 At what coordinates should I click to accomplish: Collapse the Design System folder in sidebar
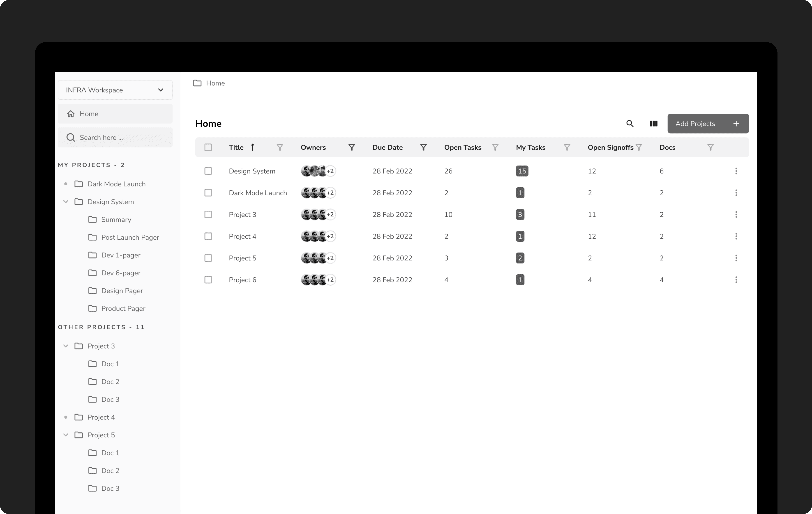(66, 202)
